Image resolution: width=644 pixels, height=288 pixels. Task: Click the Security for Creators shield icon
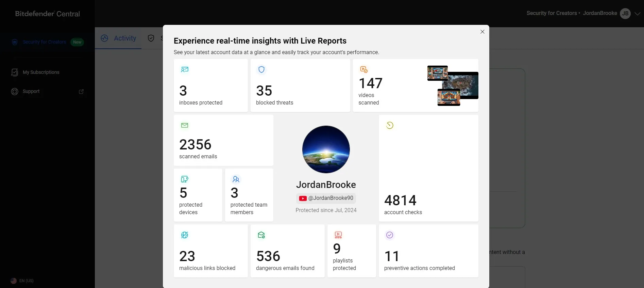(x=15, y=42)
